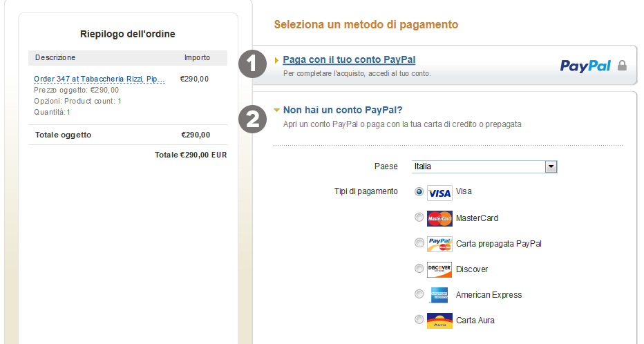The width and height of the screenshot is (644, 344).
Task: Click the American Express logo
Action: click(x=439, y=295)
